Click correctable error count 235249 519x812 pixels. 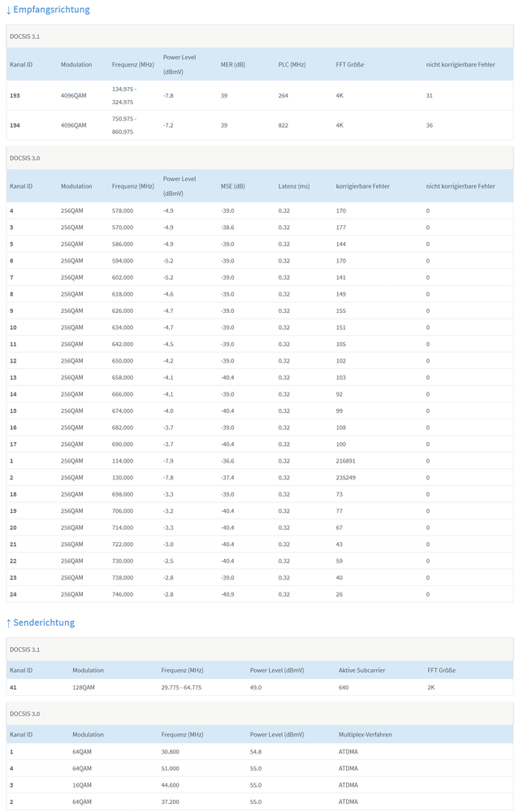(346, 477)
